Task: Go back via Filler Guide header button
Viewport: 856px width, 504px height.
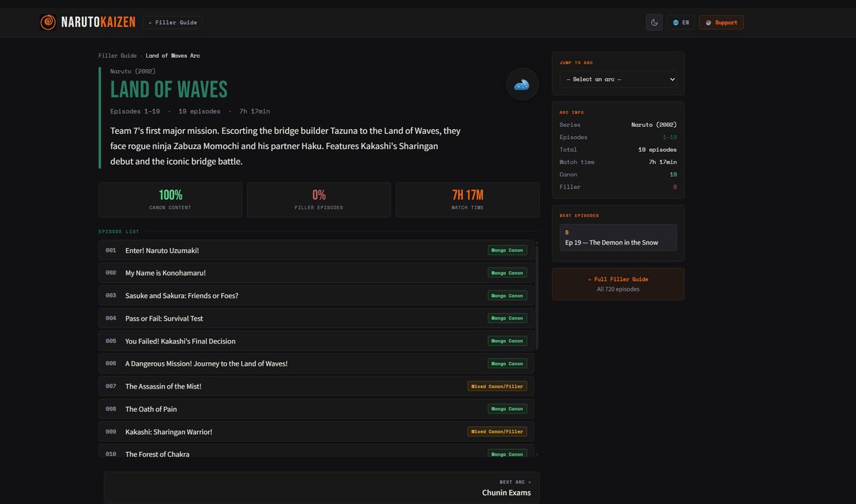Action: [x=173, y=23]
